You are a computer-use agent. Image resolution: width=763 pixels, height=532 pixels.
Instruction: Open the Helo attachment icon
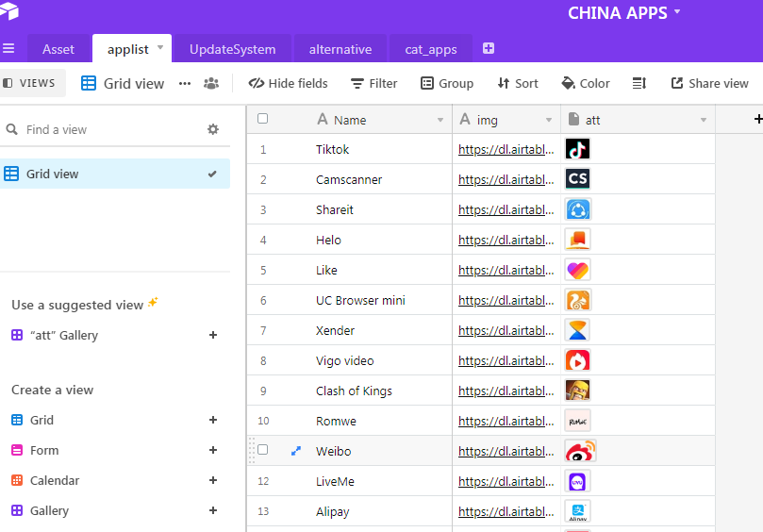(577, 240)
